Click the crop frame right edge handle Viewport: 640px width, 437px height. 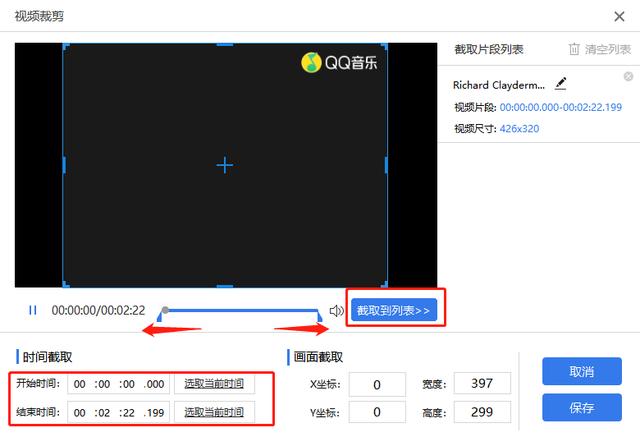click(386, 165)
